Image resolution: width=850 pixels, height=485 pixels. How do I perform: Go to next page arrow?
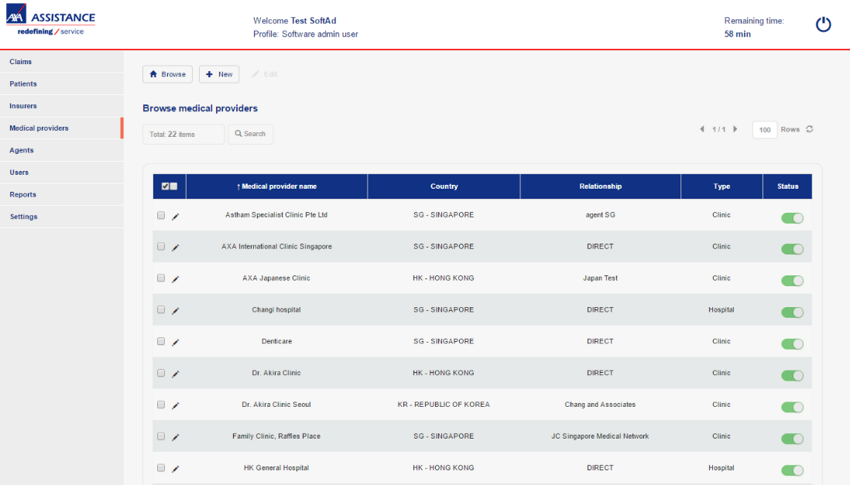tap(735, 129)
